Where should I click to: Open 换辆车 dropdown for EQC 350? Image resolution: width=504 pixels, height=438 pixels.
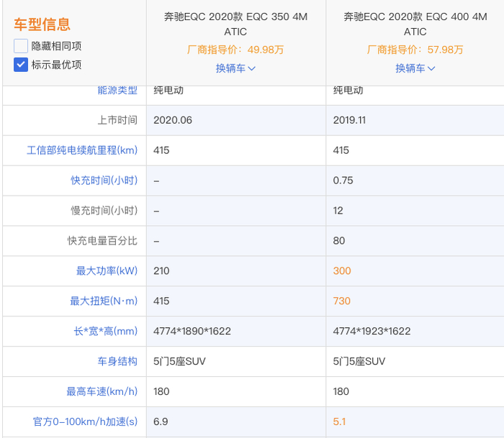coord(235,68)
